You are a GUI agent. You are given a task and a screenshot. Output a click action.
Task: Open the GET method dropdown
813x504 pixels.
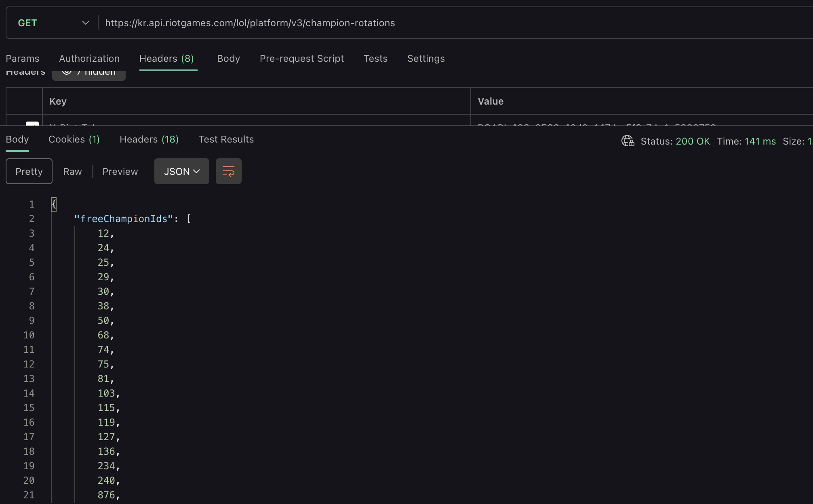(x=53, y=23)
